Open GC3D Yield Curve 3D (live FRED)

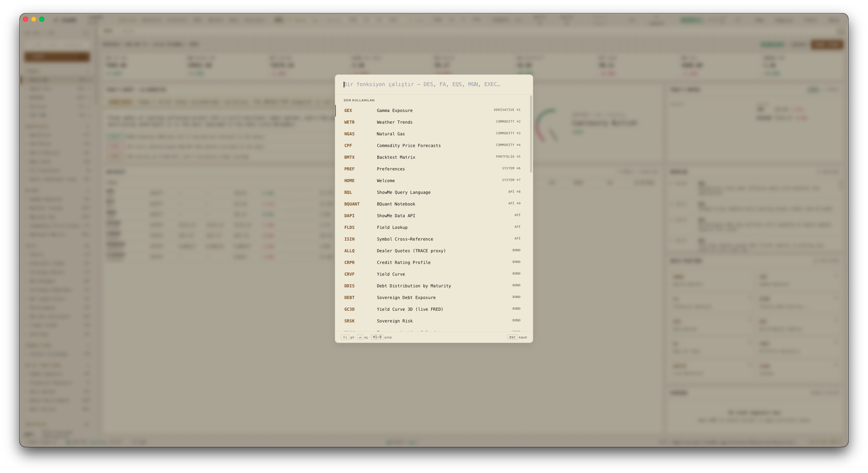coord(432,309)
